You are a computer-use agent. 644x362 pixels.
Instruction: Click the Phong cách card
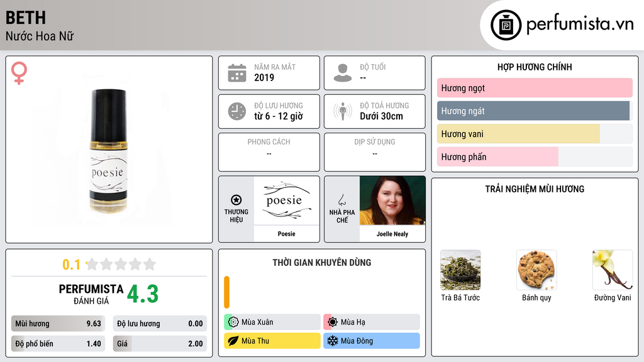269,152
